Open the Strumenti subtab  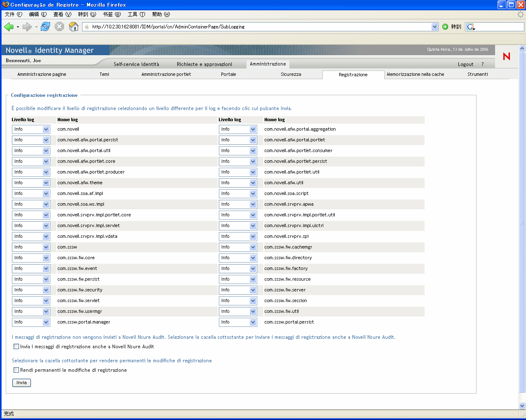pos(478,75)
